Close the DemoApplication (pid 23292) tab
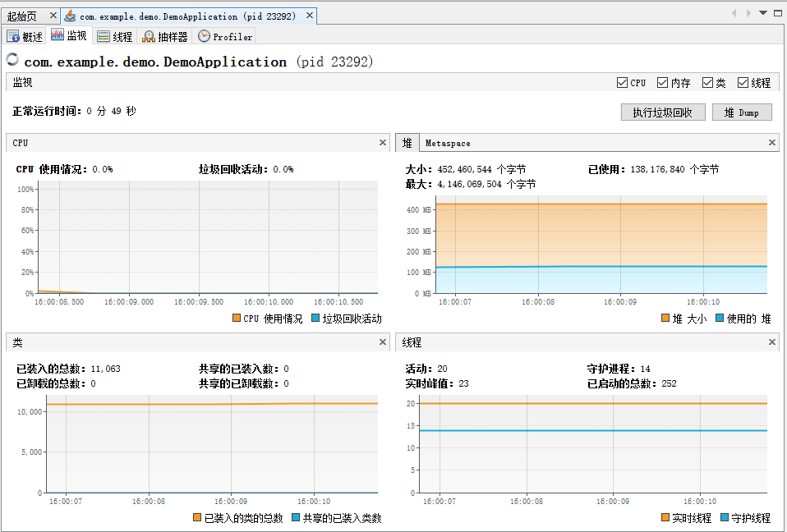 point(310,16)
